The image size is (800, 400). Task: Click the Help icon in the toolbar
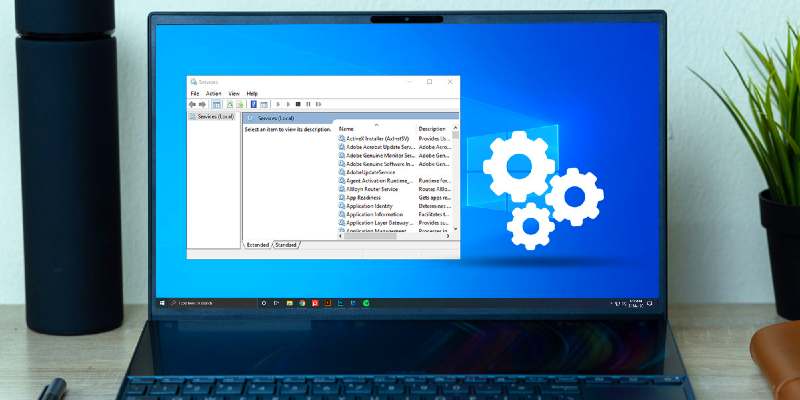[254, 104]
